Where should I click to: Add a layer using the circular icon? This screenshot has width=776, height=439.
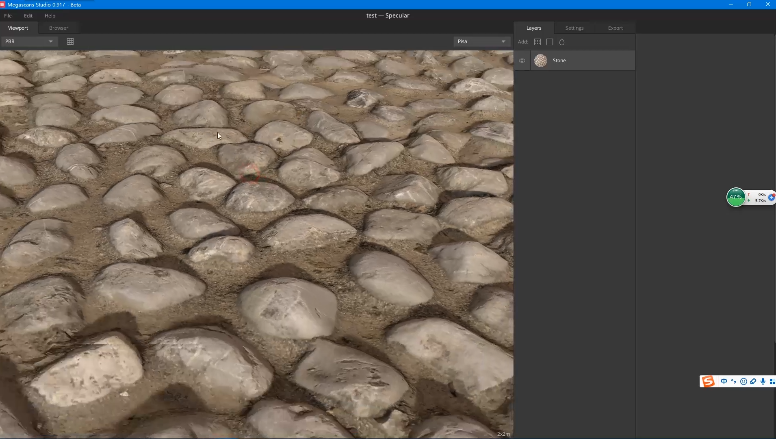(562, 42)
